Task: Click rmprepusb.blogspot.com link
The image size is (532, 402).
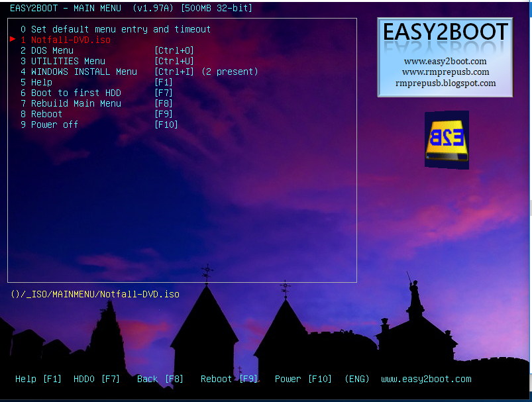Action: point(445,83)
